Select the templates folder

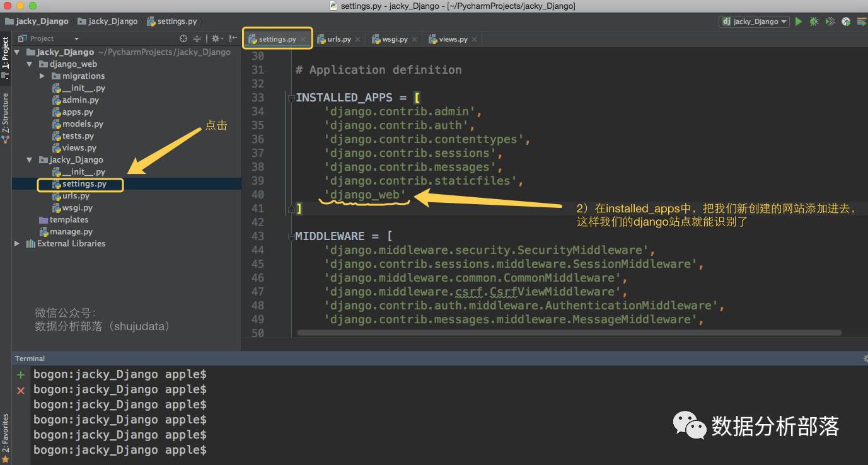click(x=63, y=220)
